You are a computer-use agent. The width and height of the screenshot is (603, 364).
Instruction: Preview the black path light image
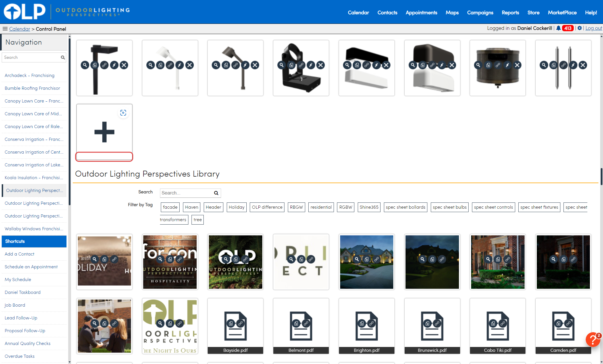pyautogui.click(x=85, y=65)
